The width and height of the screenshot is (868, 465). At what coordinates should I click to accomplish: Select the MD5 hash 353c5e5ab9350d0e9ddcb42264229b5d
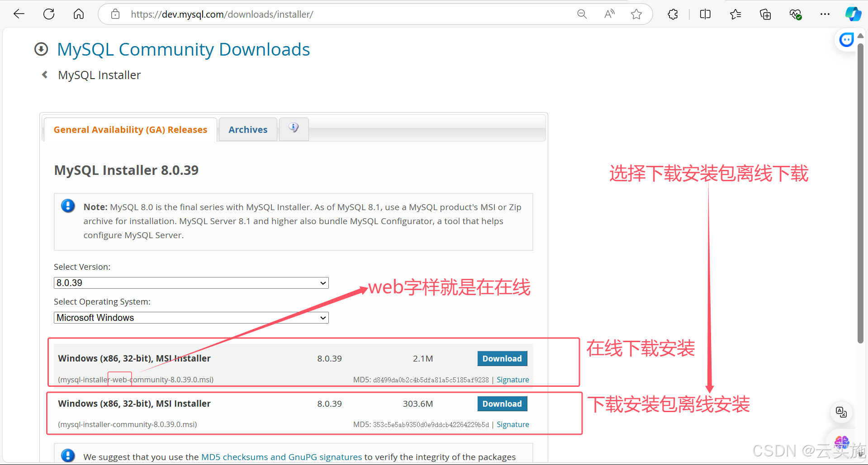pos(431,425)
